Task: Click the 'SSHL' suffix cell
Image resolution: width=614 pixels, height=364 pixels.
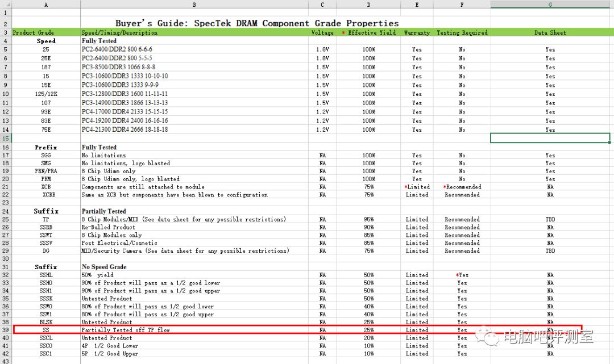Action: [46, 275]
